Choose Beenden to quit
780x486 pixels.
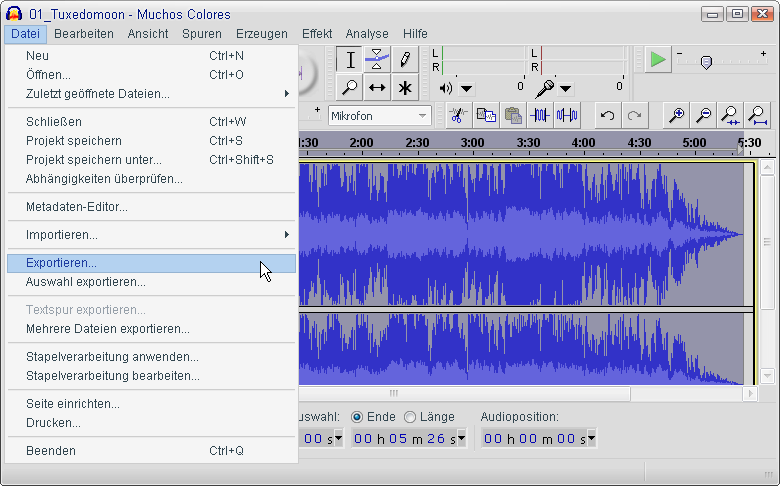pos(152,451)
